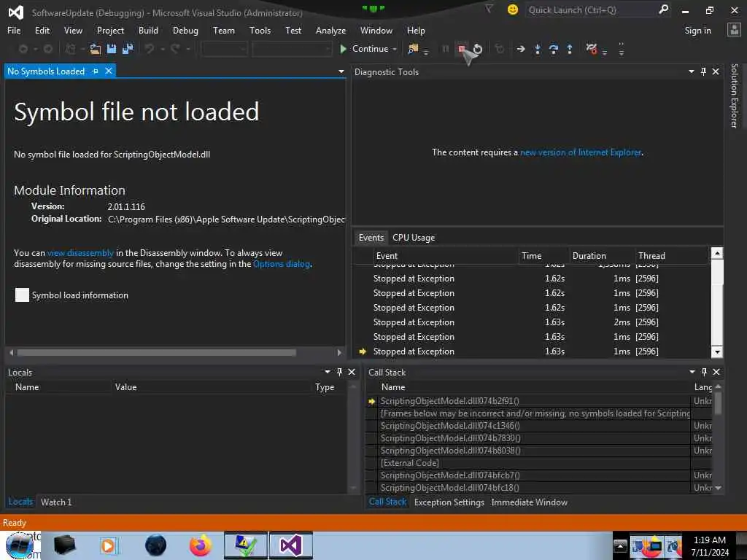Click Sign in
The width and height of the screenshot is (747, 560).
697,30
